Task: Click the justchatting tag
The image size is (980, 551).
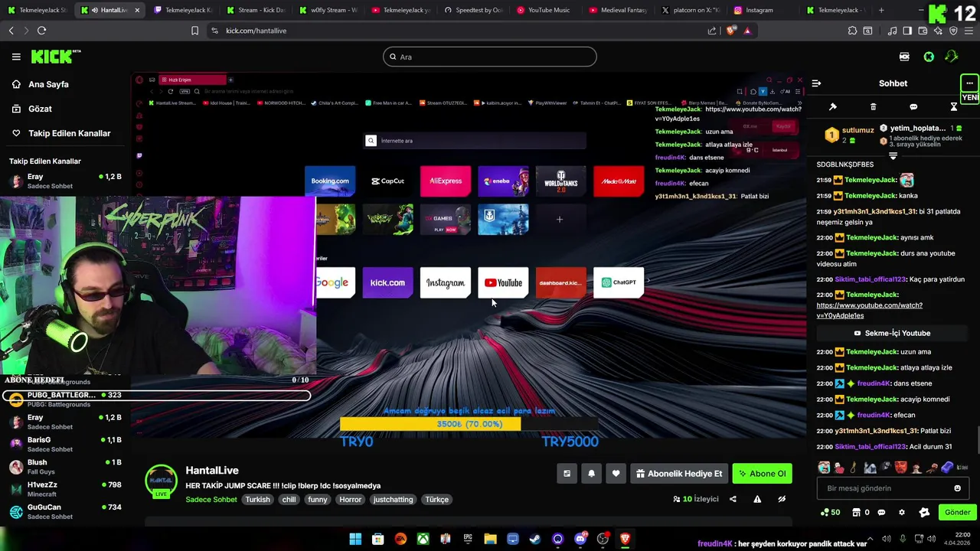Action: point(393,500)
